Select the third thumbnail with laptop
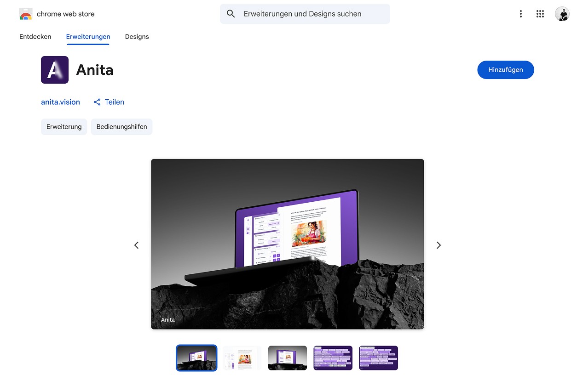 [x=288, y=358]
